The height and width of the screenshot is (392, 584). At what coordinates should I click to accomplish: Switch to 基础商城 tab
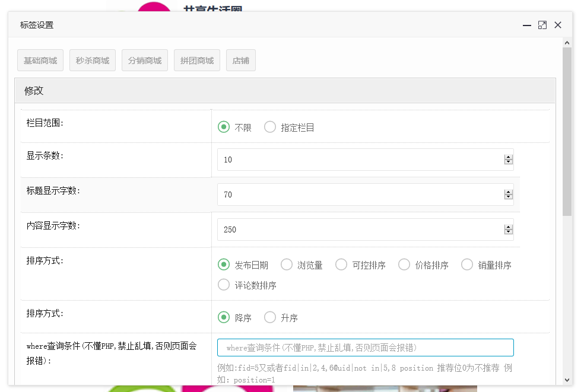point(40,60)
